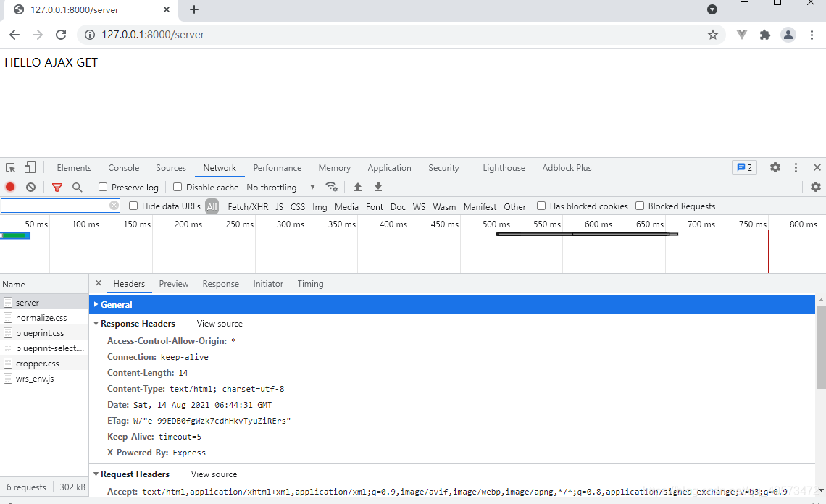This screenshot has width=826, height=504.
Task: Switch to Elements tab
Action: click(74, 167)
